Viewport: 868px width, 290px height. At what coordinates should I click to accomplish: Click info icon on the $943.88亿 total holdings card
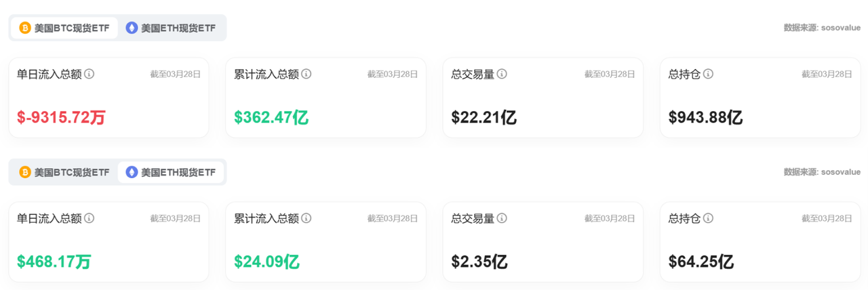[x=708, y=74]
